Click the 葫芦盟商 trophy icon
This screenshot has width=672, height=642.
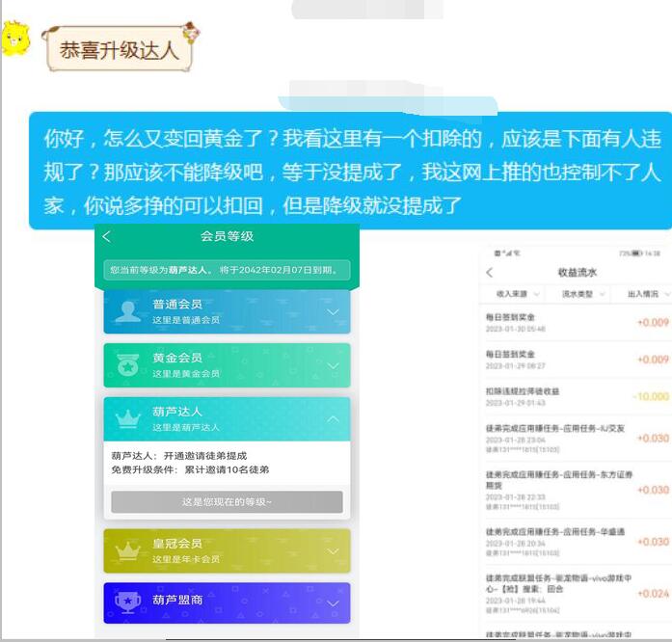[x=127, y=602]
